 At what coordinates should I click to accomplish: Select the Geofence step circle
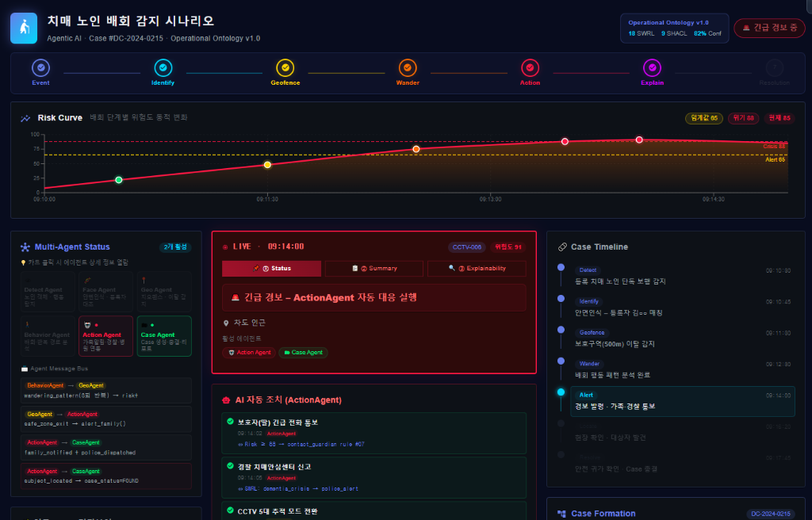pos(285,68)
